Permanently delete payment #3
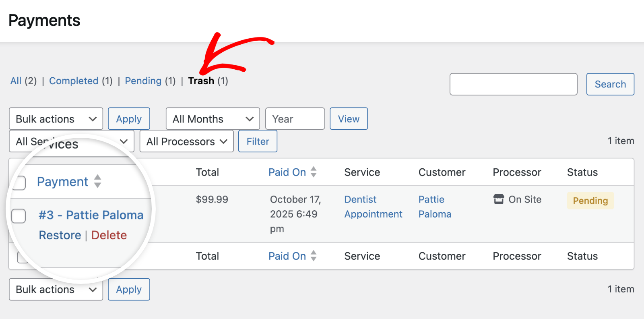The width and height of the screenshot is (644, 319). click(x=109, y=235)
